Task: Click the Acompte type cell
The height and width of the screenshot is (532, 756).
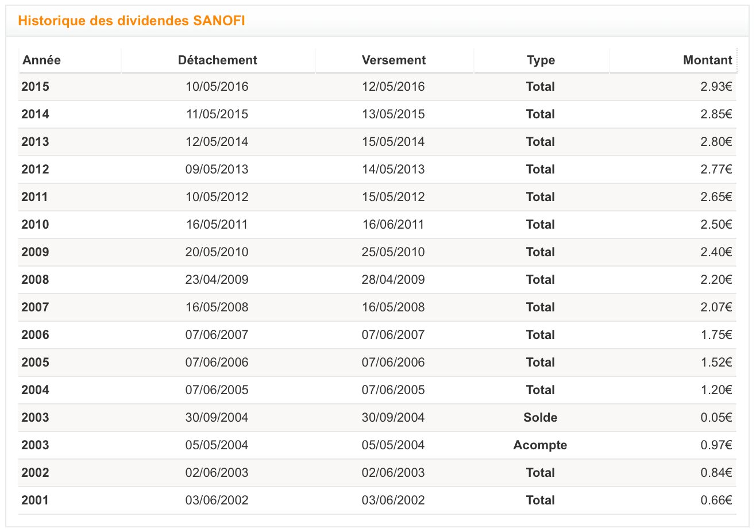Action: click(x=540, y=445)
